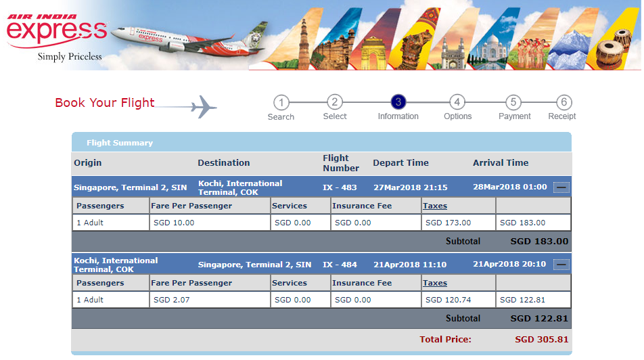
Task: Click the Arrival Time column header
Action: (x=501, y=162)
